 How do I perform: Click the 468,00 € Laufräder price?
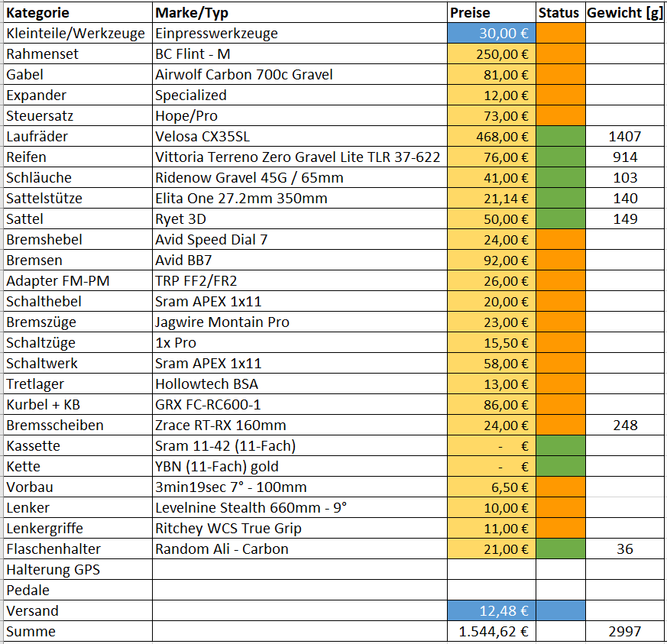(491, 136)
